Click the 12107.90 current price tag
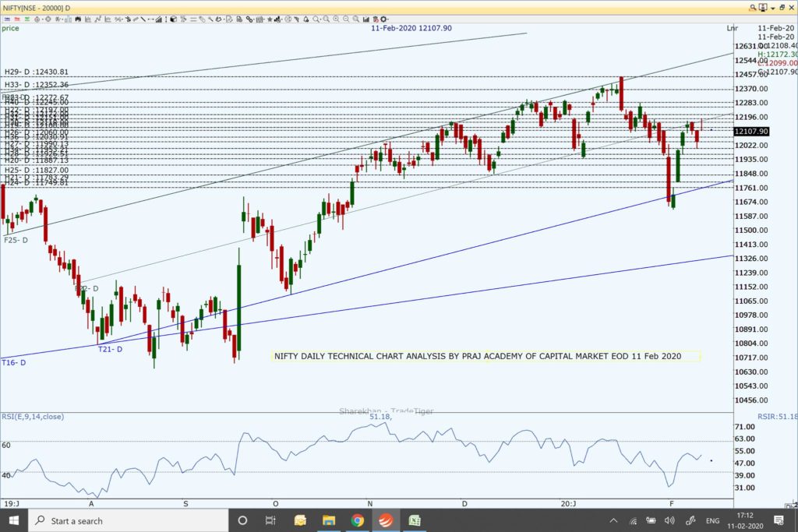The height and width of the screenshot is (532, 798). pyautogui.click(x=751, y=131)
